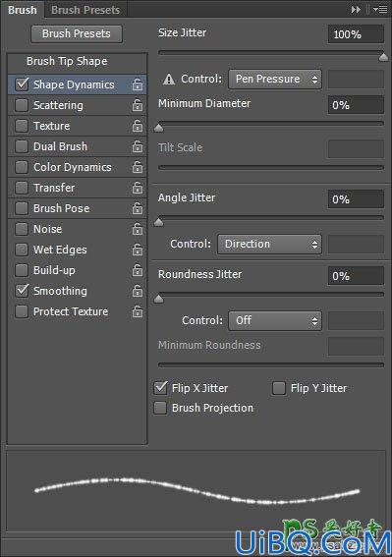
Task: Switch to the Brush tab
Action: (x=23, y=10)
